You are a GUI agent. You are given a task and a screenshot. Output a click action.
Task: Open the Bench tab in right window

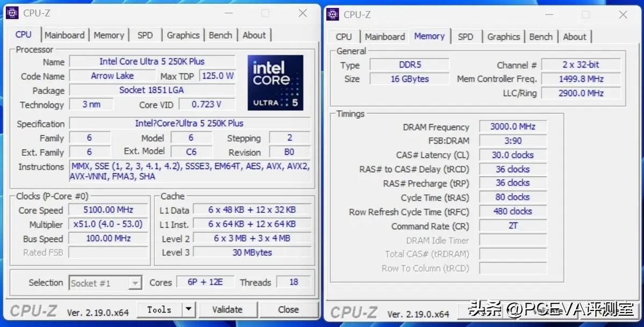pyautogui.click(x=541, y=36)
